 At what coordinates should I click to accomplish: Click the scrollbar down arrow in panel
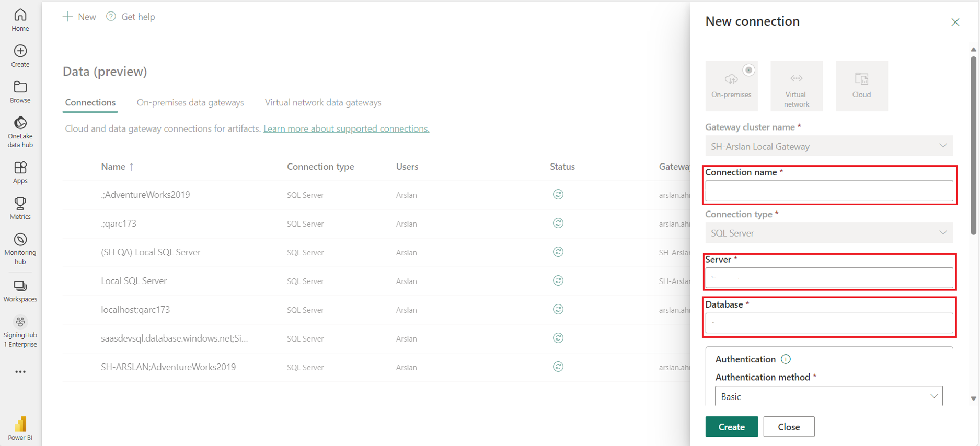973,398
